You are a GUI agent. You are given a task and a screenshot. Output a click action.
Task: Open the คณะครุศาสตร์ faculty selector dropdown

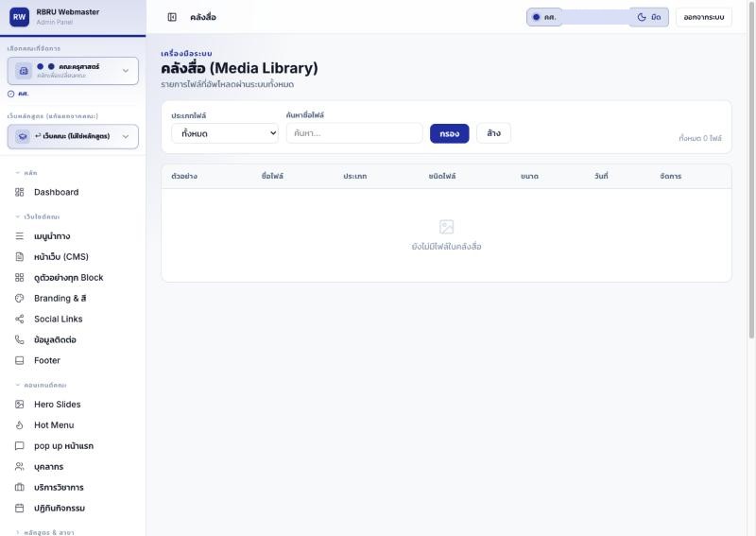[73, 71]
